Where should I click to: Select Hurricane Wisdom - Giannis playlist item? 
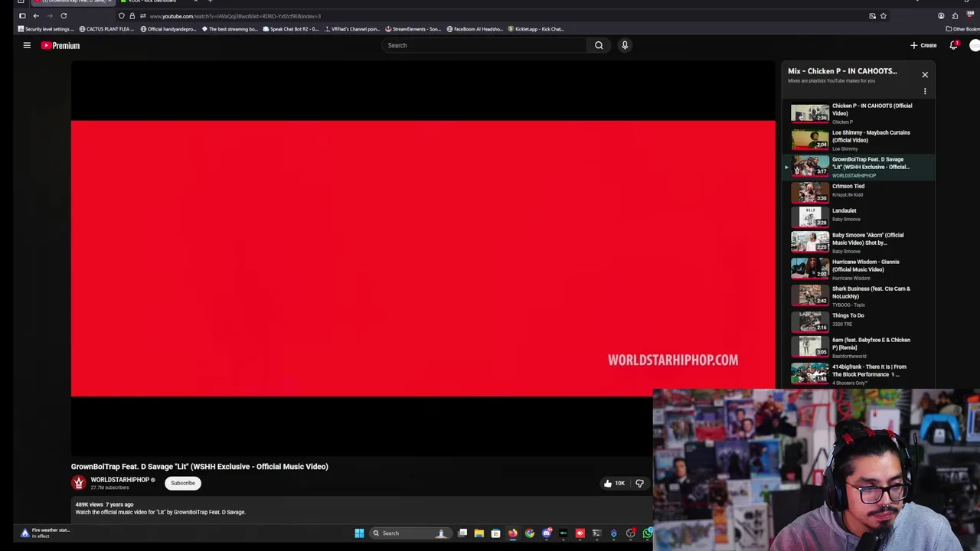coord(857,269)
